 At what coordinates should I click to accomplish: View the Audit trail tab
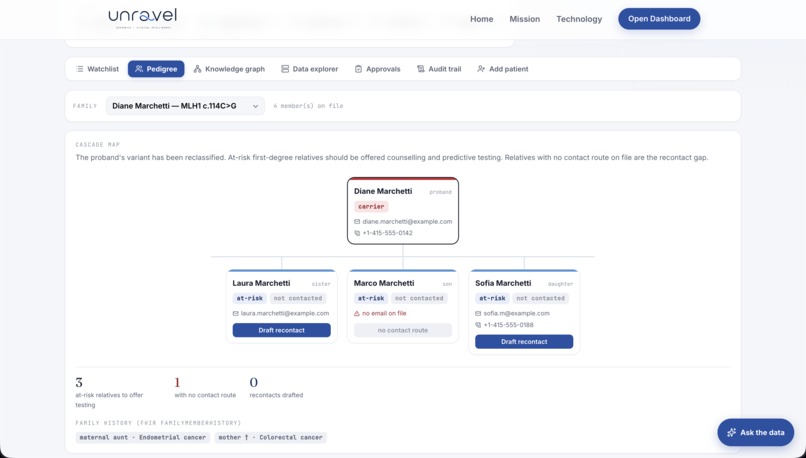click(x=438, y=69)
